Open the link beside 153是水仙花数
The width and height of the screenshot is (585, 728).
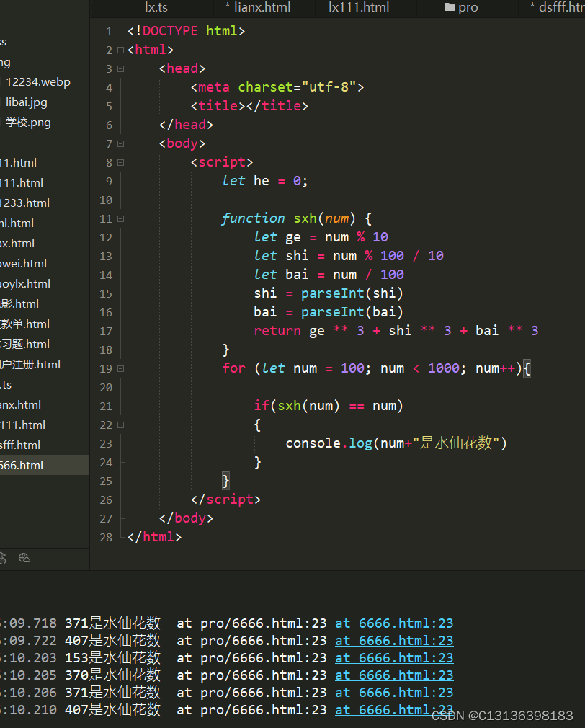click(x=394, y=657)
